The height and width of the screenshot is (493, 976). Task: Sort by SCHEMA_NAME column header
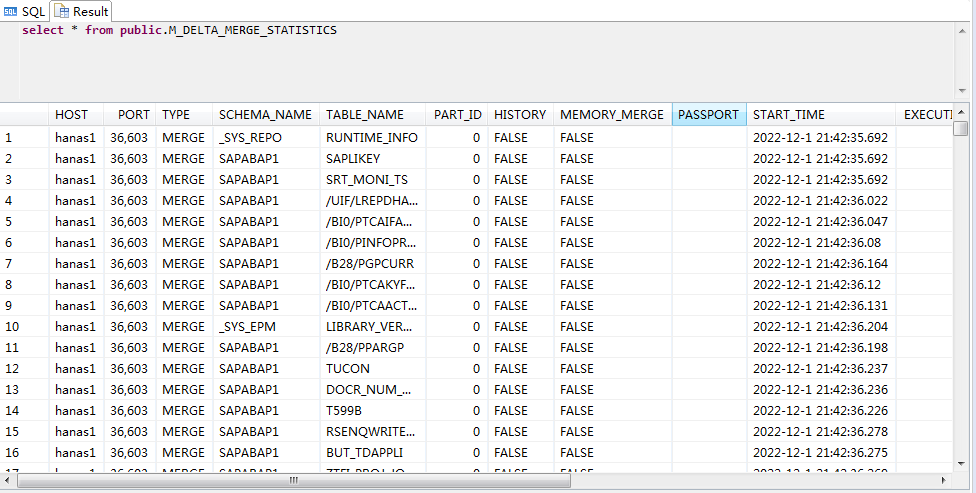tap(266, 115)
